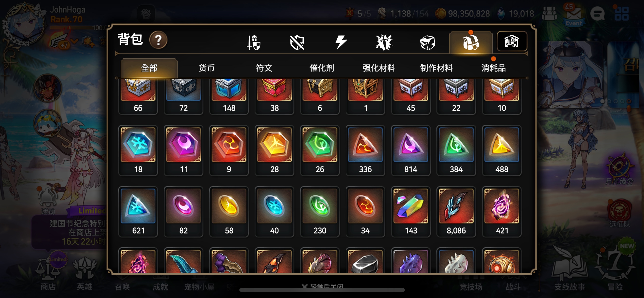The height and width of the screenshot is (298, 644).
Task: Select the crossed-out shield armor category icon
Action: 297,43
